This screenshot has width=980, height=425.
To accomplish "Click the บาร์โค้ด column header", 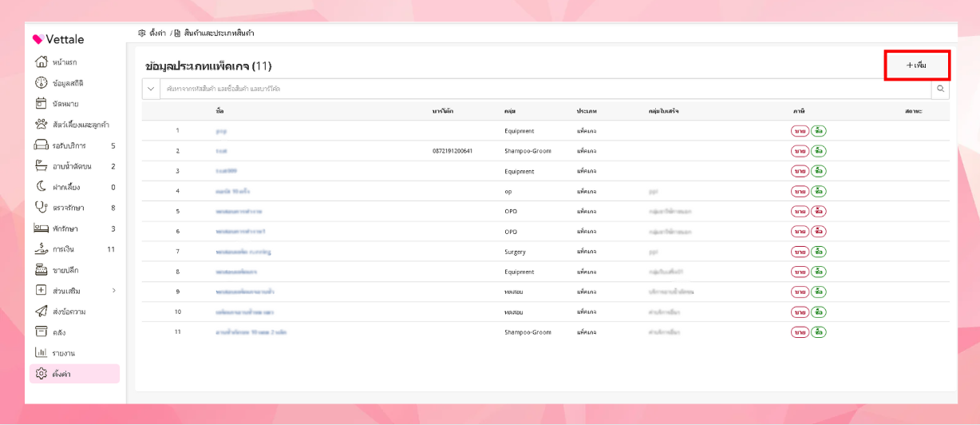I will (443, 110).
